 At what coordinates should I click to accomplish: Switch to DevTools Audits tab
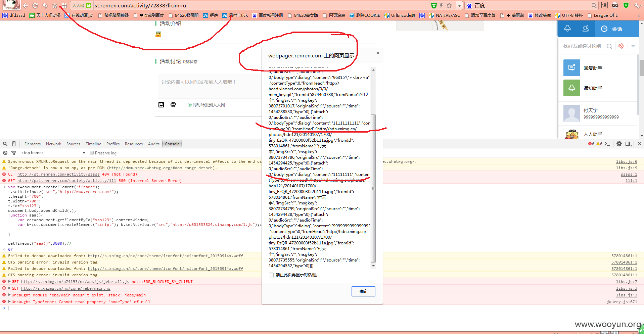tap(154, 144)
